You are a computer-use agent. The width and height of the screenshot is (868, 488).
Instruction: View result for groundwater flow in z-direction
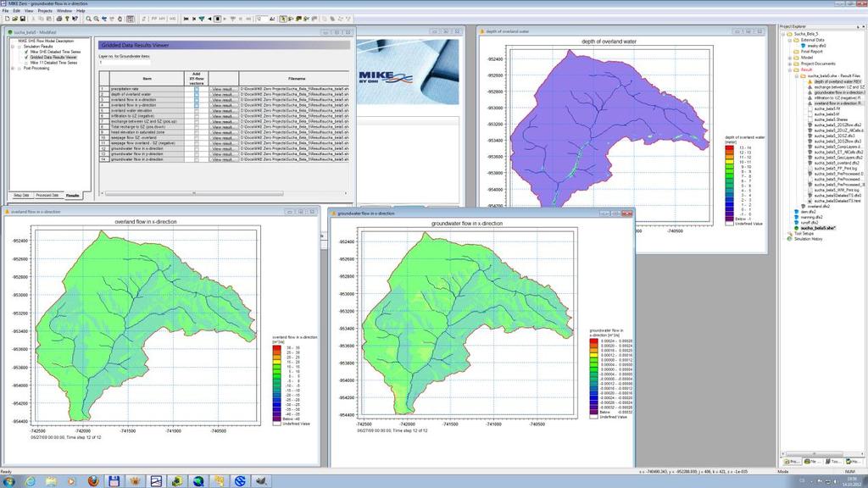224,159
